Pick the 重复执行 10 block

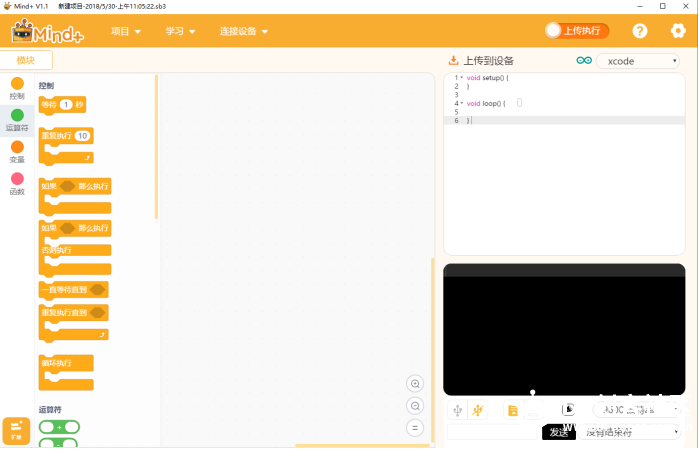66,146
